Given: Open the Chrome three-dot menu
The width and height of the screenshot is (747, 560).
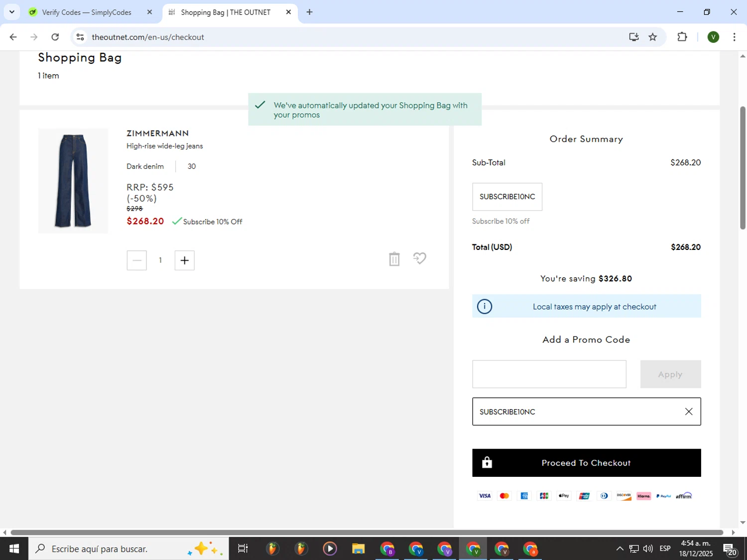Looking at the screenshot, I should point(734,37).
